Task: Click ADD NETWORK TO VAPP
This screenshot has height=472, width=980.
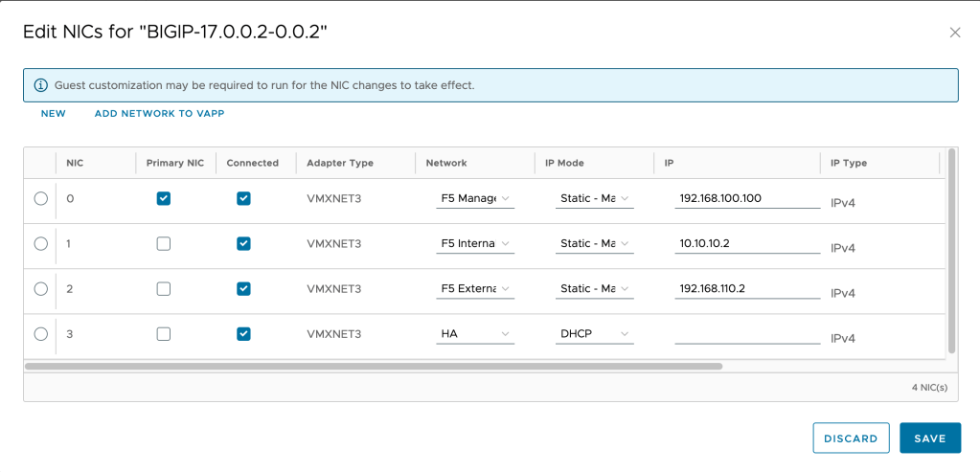Action: (159, 114)
